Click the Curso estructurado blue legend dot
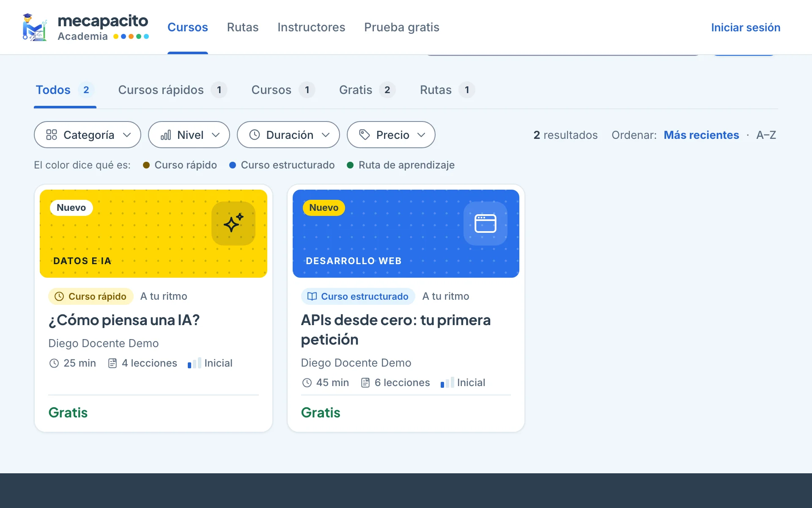Screen dimensions: 812x508 click(x=233, y=165)
